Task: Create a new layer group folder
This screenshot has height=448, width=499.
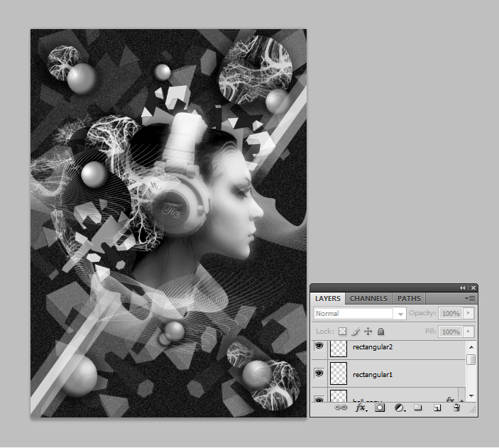Action: pyautogui.click(x=418, y=408)
